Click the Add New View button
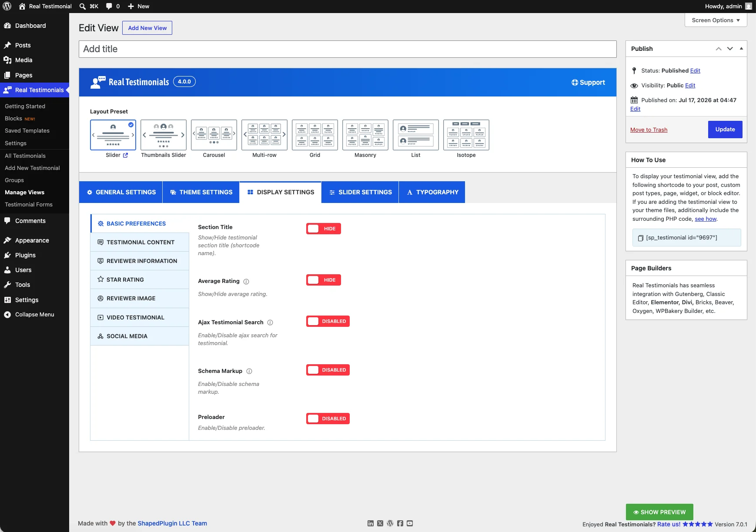The image size is (756, 532). (x=147, y=28)
